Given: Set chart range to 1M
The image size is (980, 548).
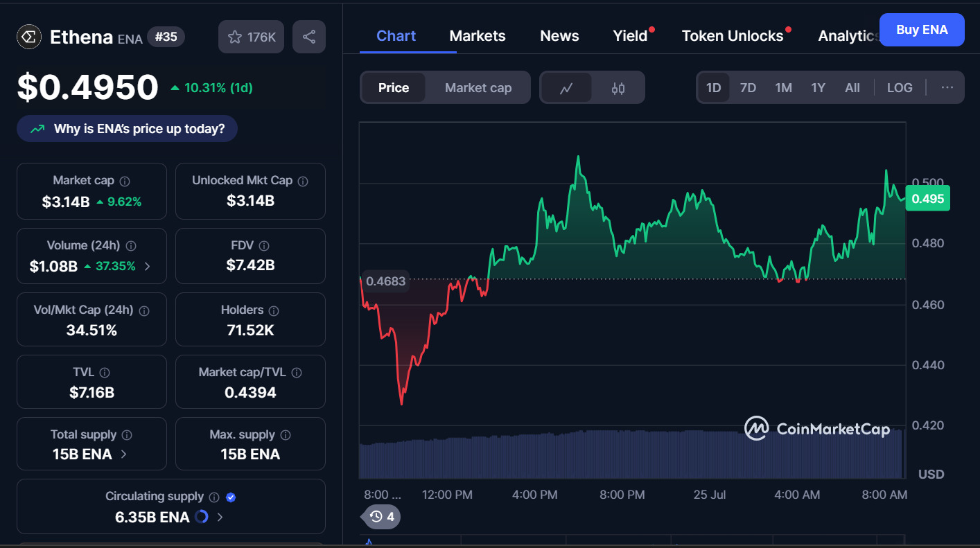Looking at the screenshot, I should (x=783, y=88).
